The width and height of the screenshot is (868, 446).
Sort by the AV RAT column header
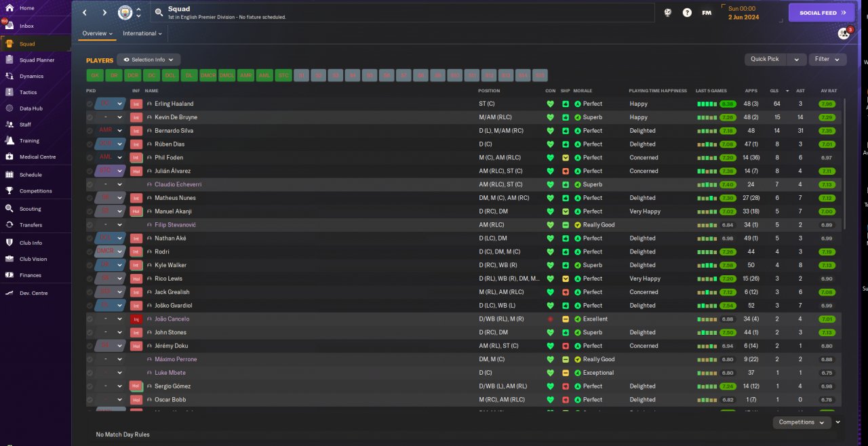point(829,91)
